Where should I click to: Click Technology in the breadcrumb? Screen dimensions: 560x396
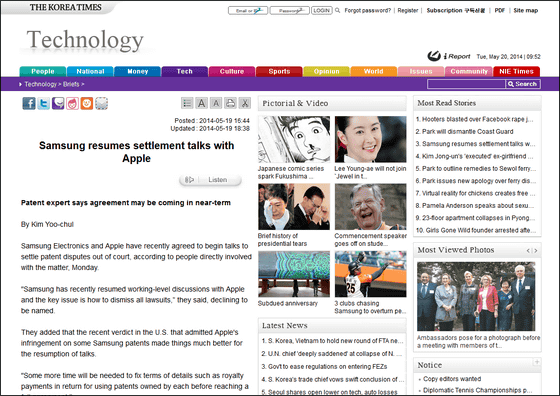coord(40,84)
